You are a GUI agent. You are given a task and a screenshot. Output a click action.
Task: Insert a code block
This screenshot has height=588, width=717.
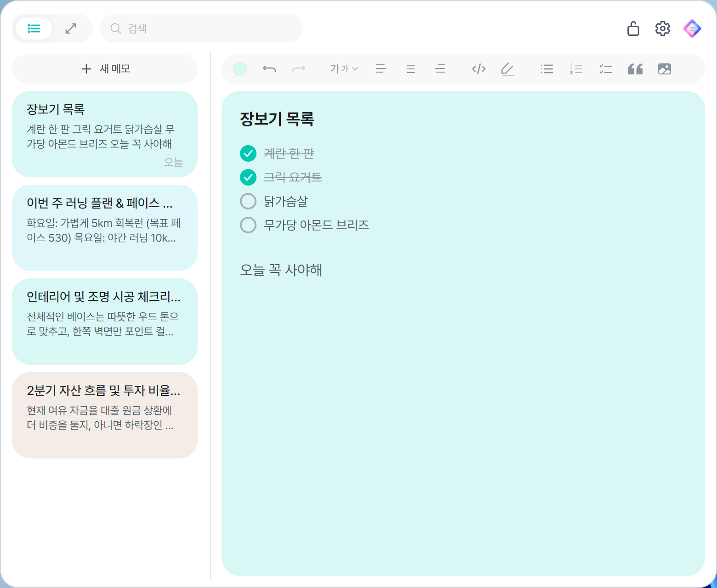[x=478, y=68]
